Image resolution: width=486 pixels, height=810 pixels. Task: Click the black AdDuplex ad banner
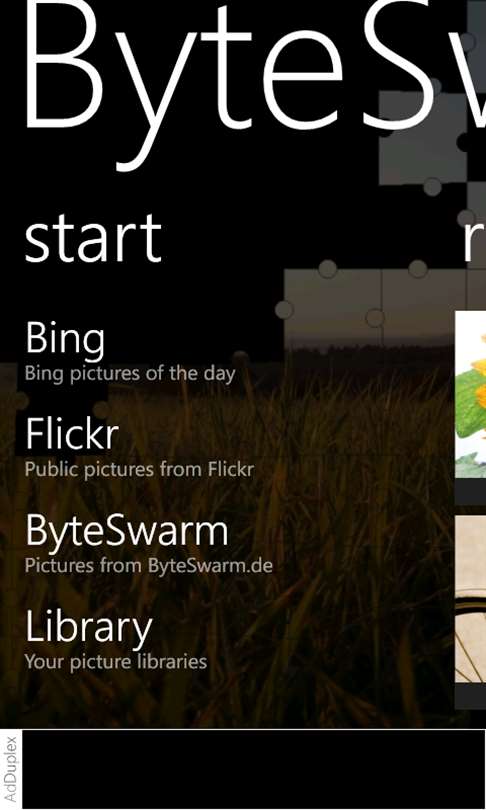click(x=254, y=769)
